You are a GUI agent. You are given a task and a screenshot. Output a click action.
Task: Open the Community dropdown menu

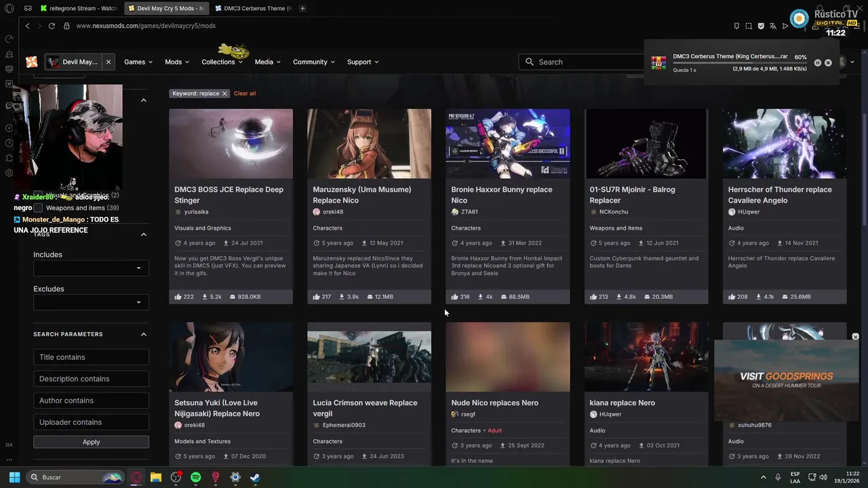[314, 62]
